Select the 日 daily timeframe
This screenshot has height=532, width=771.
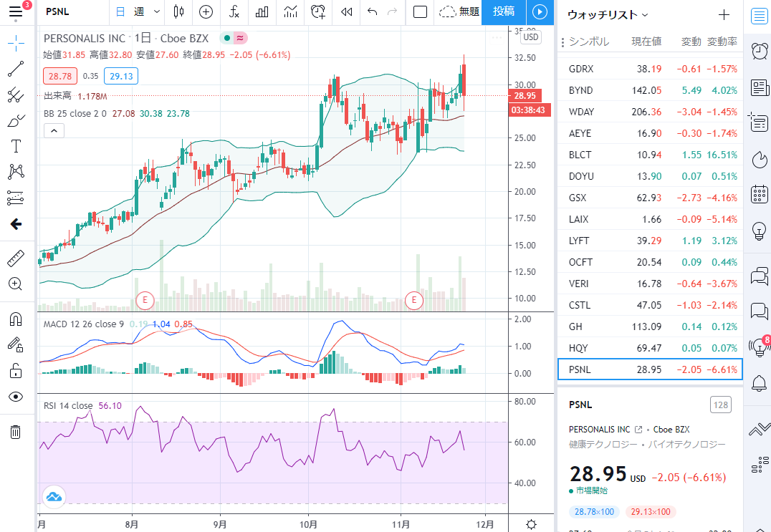(120, 11)
